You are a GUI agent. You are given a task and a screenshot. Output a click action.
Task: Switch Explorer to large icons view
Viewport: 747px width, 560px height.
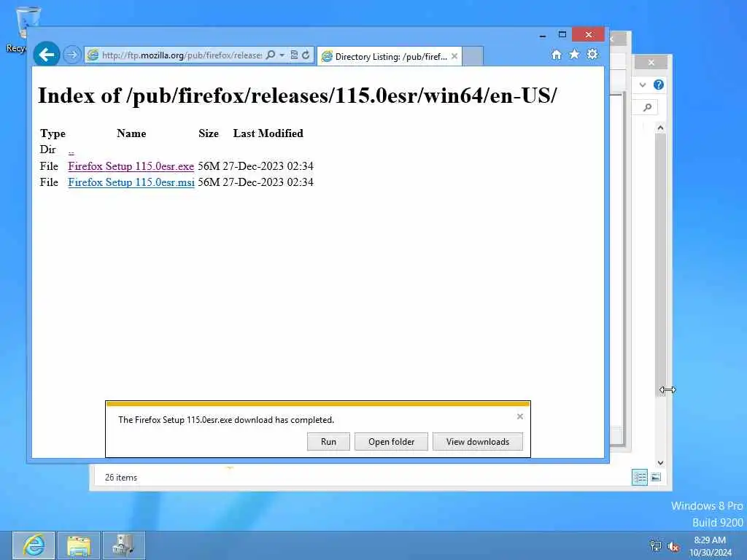(656, 477)
